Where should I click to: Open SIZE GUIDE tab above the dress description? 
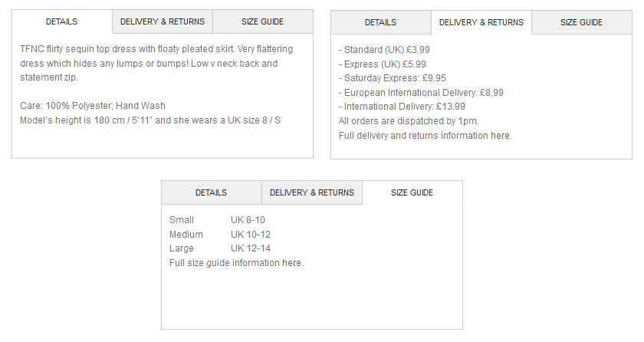pos(262,21)
